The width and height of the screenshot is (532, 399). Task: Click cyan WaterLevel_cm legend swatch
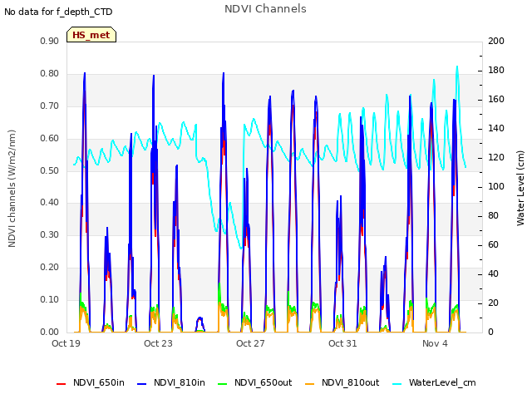397,384
